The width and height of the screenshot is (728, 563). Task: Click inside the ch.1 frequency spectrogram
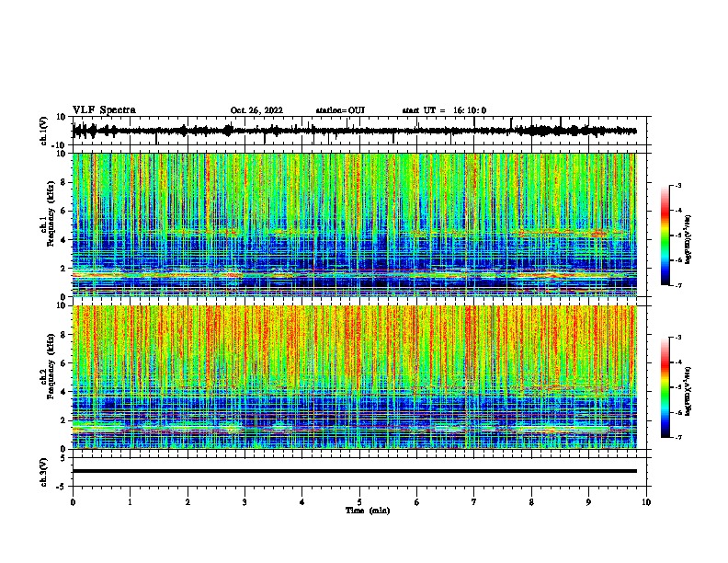[x=355, y=224]
